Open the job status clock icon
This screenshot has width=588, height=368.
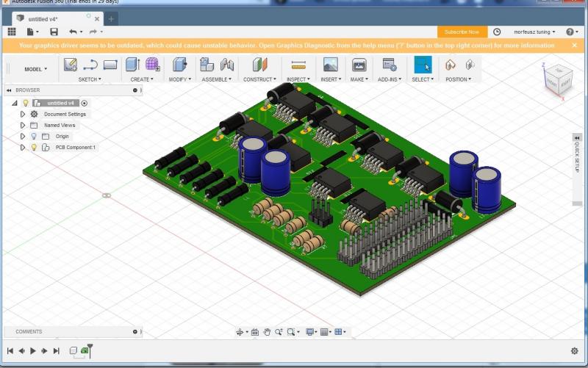pos(497,32)
